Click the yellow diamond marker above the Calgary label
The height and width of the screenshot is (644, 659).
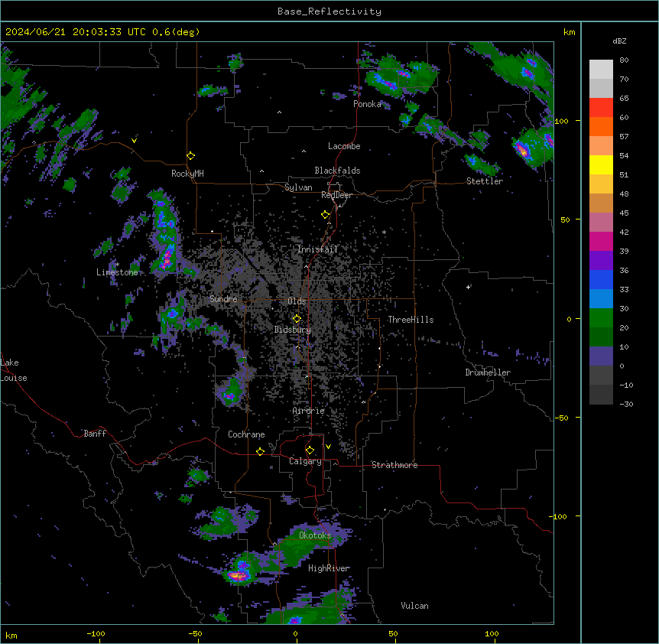click(310, 450)
